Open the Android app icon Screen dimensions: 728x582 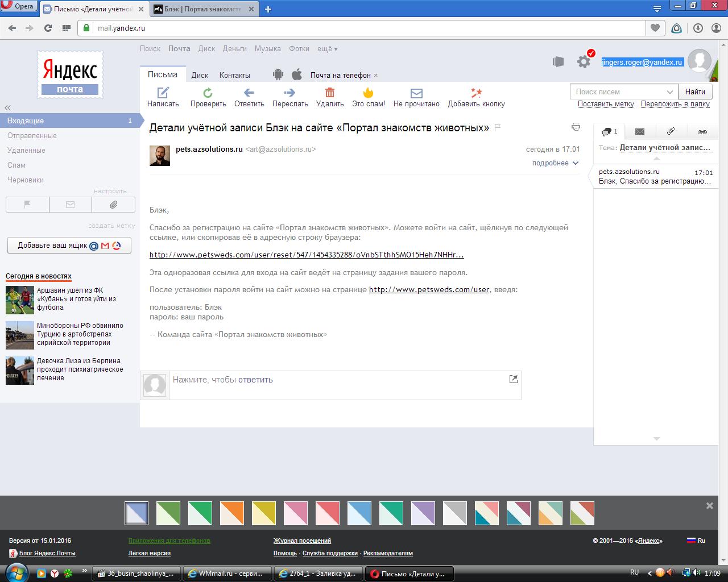tap(278, 74)
